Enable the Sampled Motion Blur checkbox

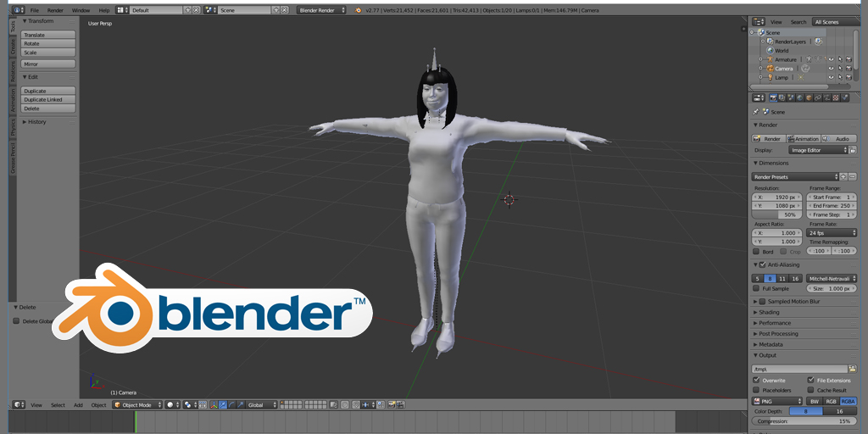click(x=762, y=302)
